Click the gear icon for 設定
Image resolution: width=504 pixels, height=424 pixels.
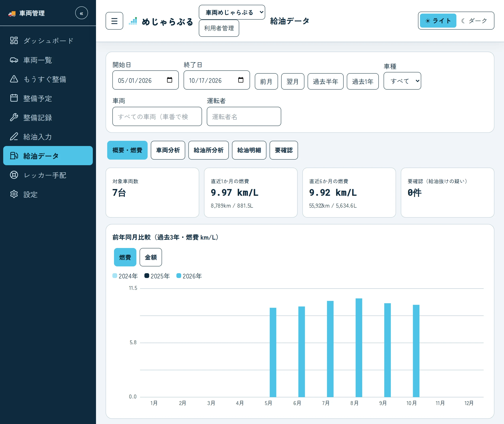click(14, 194)
